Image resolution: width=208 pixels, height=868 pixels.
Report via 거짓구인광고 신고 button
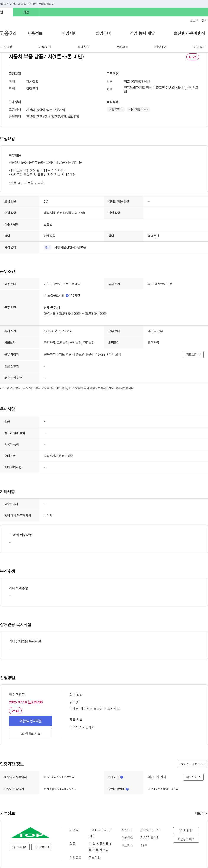pyautogui.click(x=192, y=764)
